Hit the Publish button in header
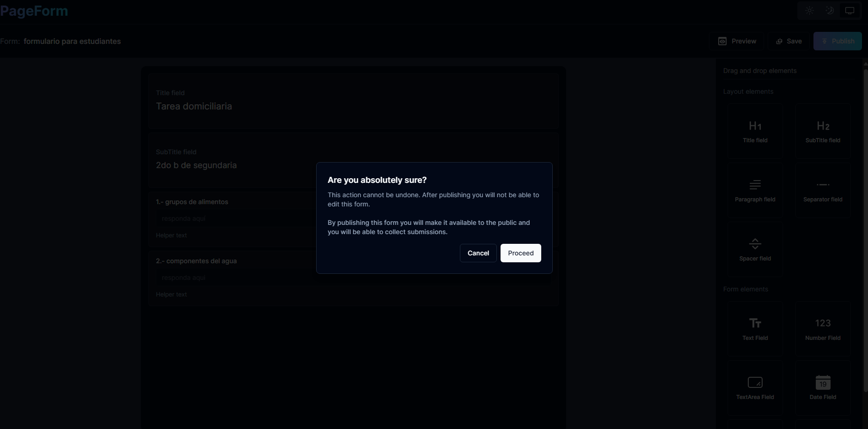Screen dimensions: 868x429 click(837, 41)
